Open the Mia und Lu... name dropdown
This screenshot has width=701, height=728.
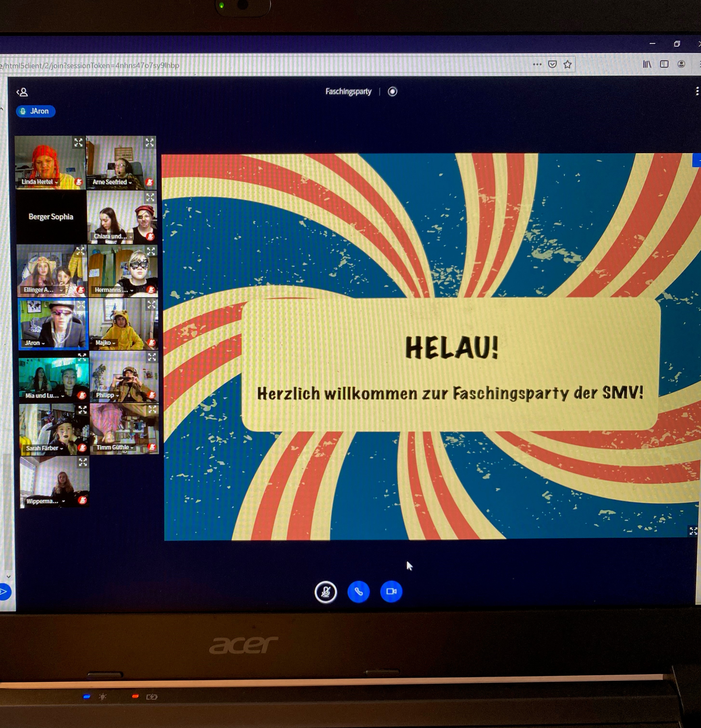[45, 396]
